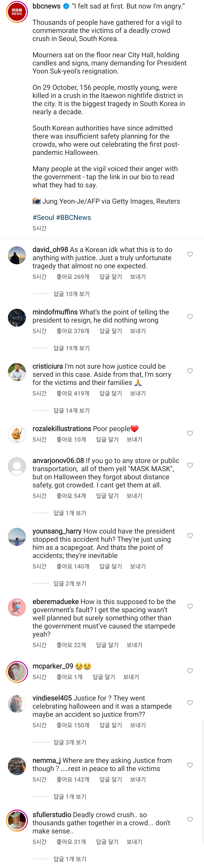Image resolution: width=204 pixels, height=868 pixels.
Task: Open the BBC News profile picture
Action: click(17, 12)
